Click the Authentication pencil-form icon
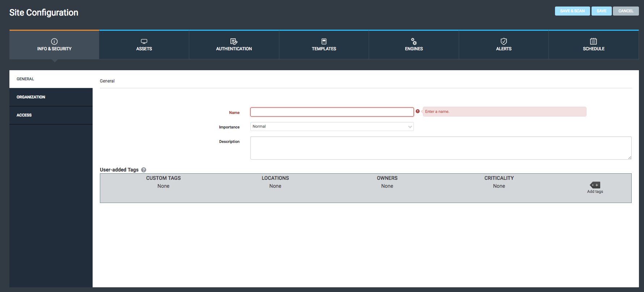Viewport: 644px width, 292px height. (234, 41)
